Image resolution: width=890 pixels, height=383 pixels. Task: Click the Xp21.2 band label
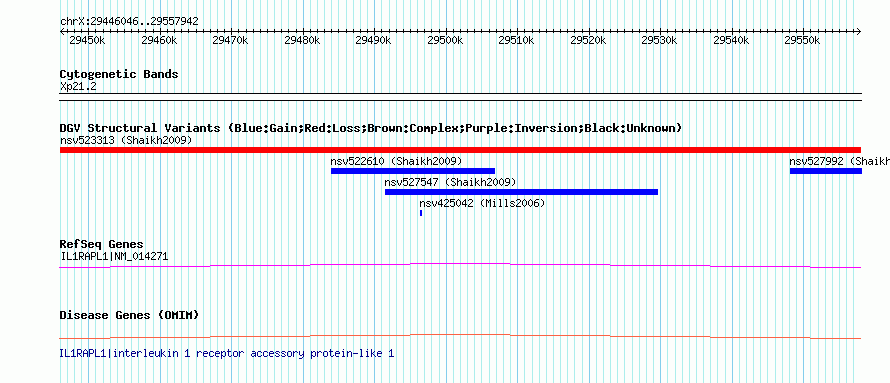78,87
